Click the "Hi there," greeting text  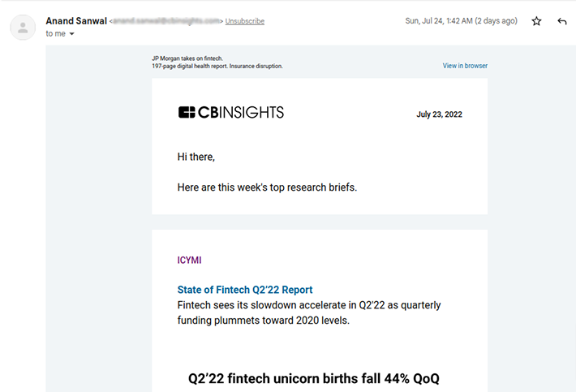point(196,157)
